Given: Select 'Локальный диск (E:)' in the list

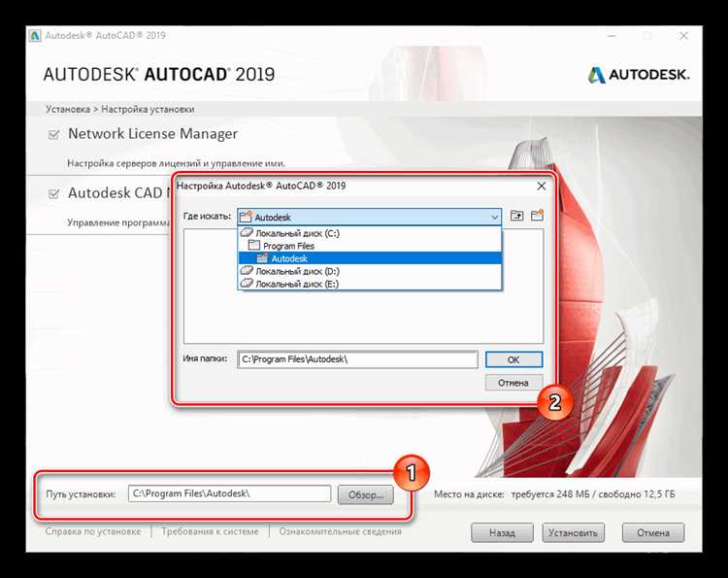Looking at the screenshot, I should pos(370,284).
